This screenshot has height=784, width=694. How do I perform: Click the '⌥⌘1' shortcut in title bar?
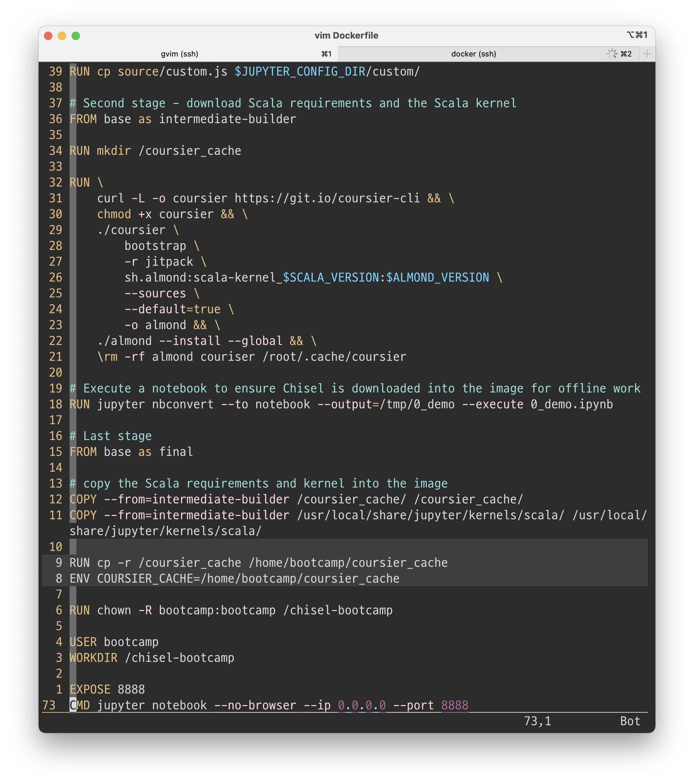pos(637,35)
